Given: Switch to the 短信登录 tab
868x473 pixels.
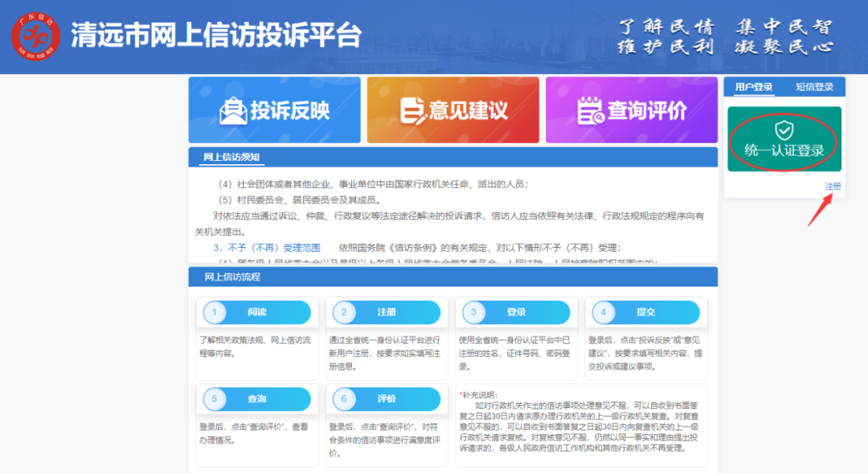Looking at the screenshot, I should coord(814,87).
